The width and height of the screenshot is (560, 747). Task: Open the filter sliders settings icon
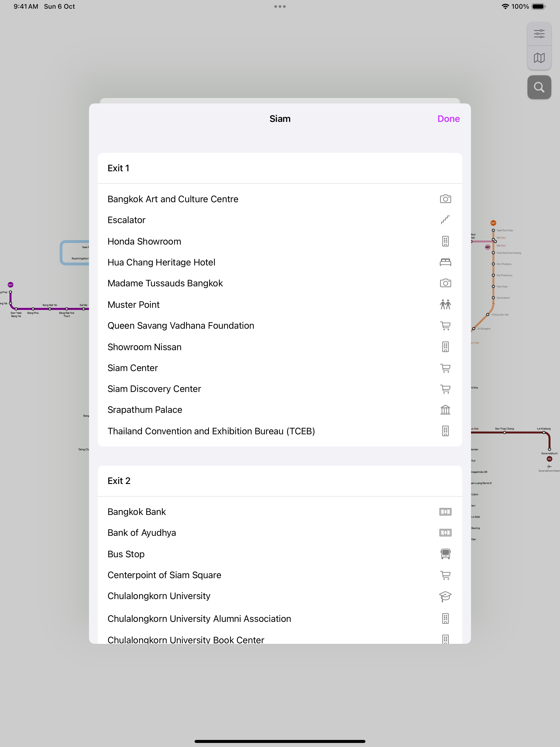(539, 34)
